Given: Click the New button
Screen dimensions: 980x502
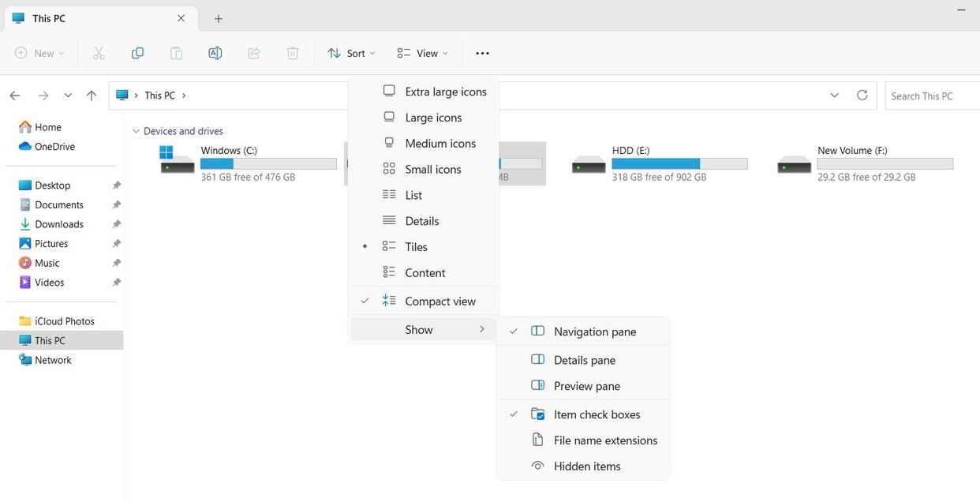Looking at the screenshot, I should 38,52.
